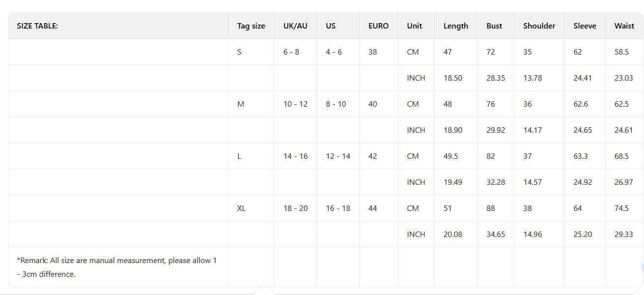
Task: Click the remark about manual measurement
Action: [116, 267]
